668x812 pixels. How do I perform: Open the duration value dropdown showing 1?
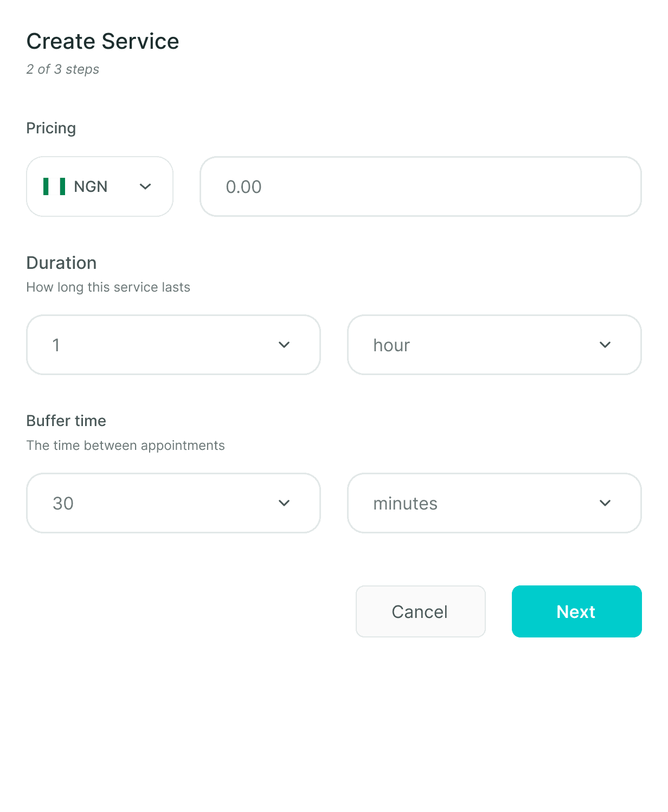pyautogui.click(x=174, y=345)
